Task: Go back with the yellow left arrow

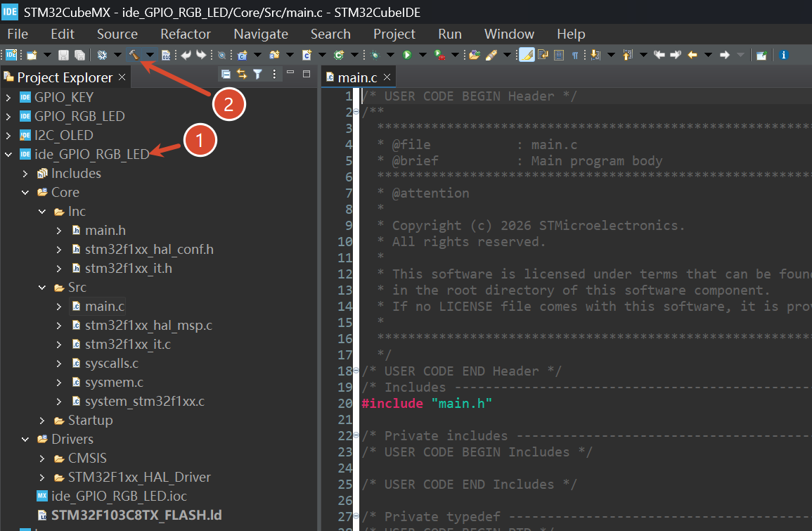Action: [x=692, y=55]
